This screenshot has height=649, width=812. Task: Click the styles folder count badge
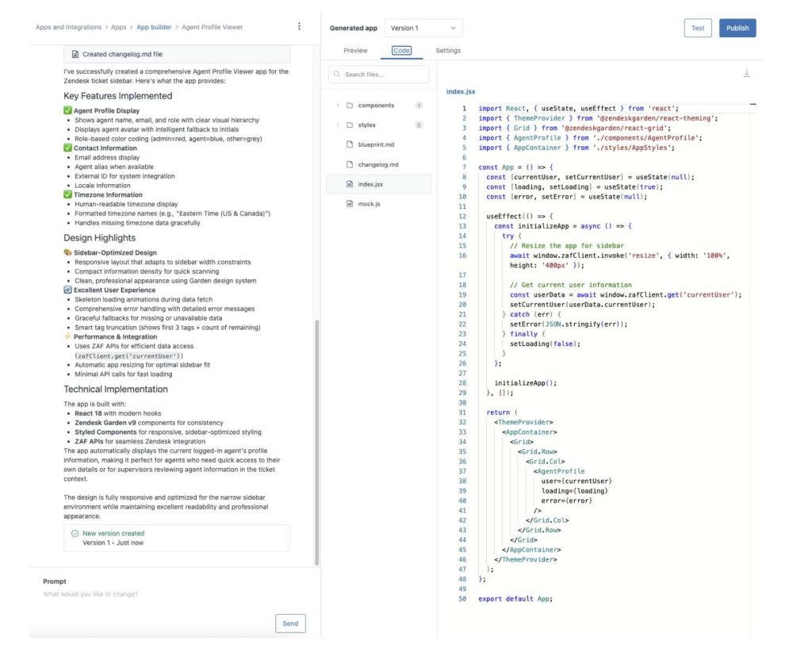coord(419,125)
